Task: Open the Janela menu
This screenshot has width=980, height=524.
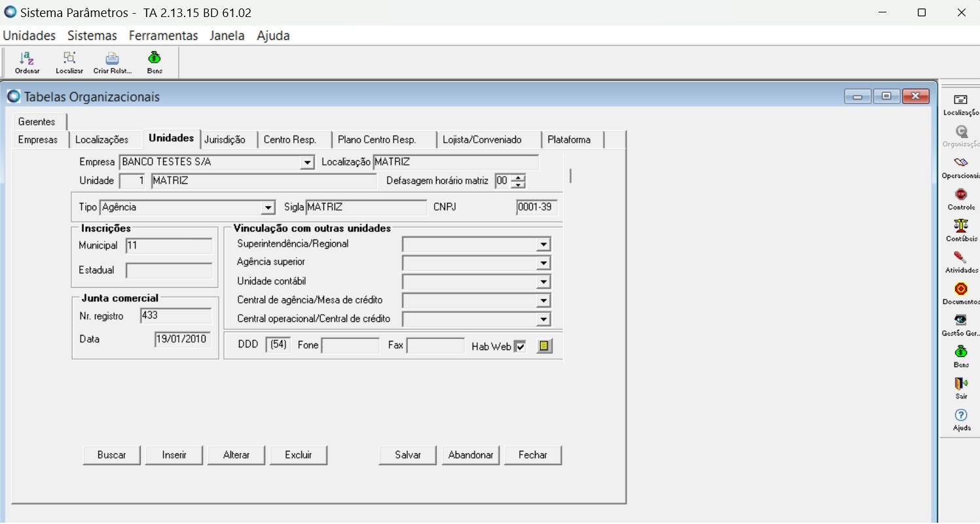Action: (227, 35)
